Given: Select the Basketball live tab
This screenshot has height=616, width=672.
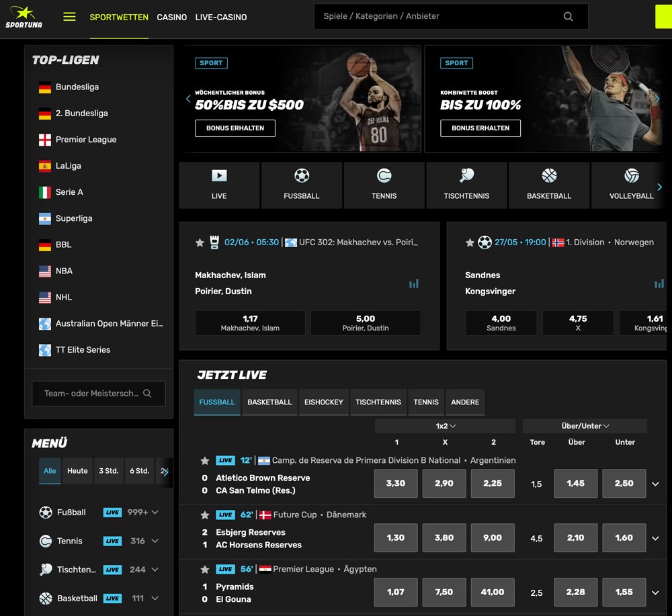Looking at the screenshot, I should click(269, 402).
